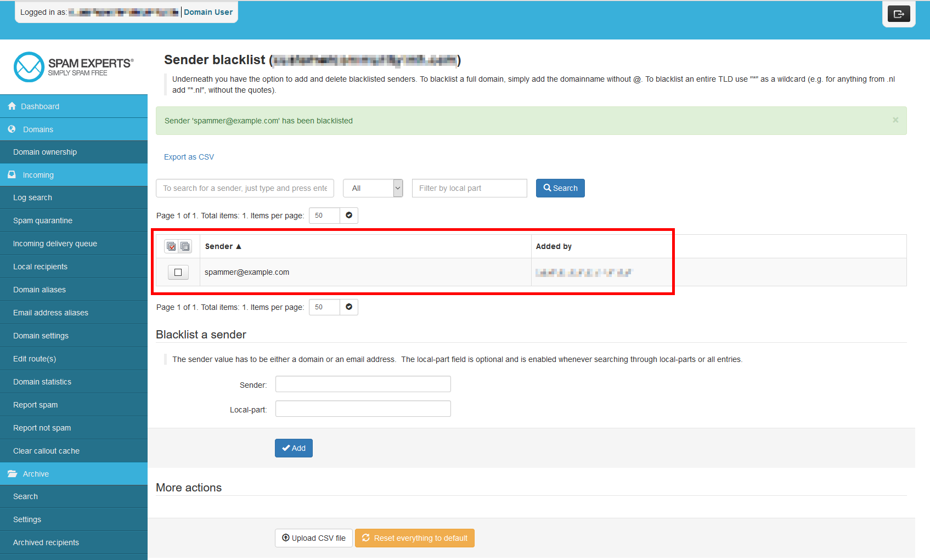The image size is (930, 560).
Task: Apply items per page above the table
Action: click(x=348, y=216)
